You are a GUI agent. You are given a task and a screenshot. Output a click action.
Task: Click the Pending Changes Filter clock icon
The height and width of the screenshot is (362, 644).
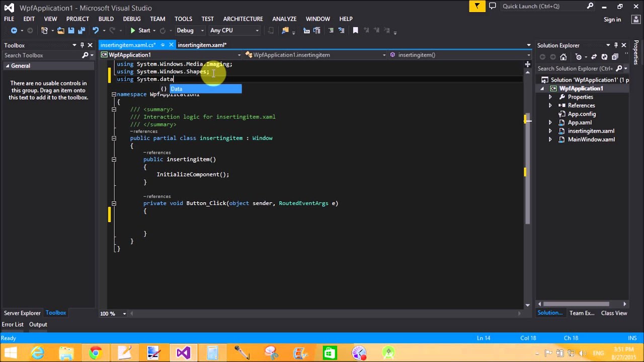(x=579, y=57)
